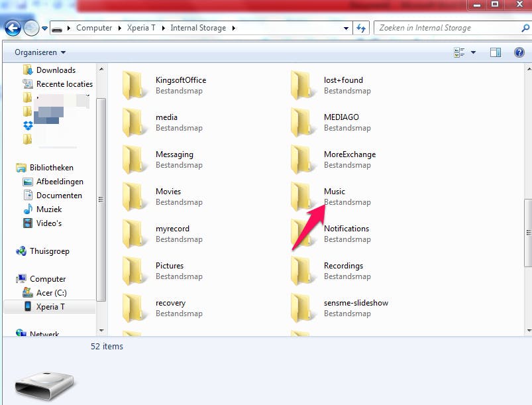Select Bibliotheken in the navigation pane
532x405 pixels.
tap(52, 168)
